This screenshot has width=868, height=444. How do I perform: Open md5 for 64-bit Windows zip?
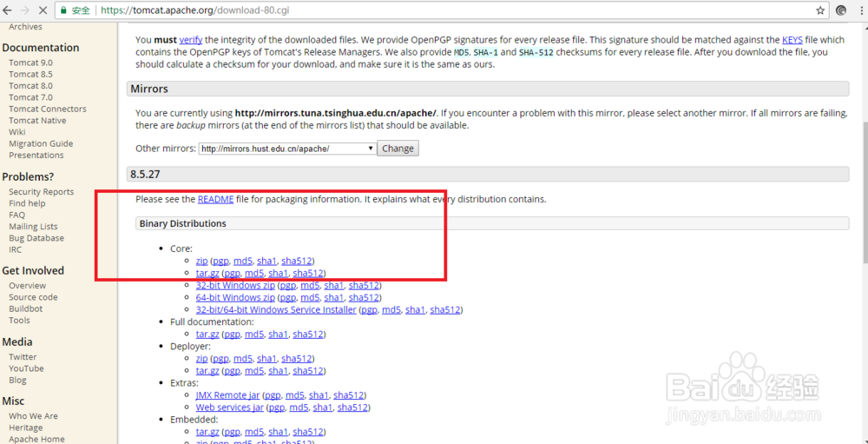coord(310,298)
